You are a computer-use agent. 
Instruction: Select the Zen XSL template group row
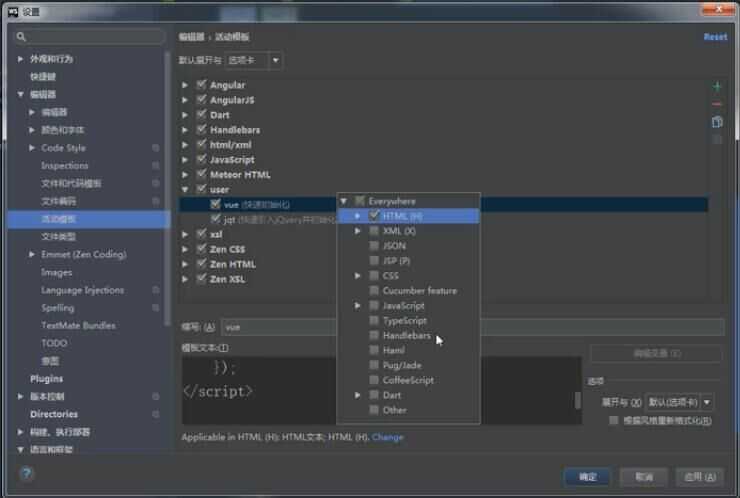tap(227, 279)
